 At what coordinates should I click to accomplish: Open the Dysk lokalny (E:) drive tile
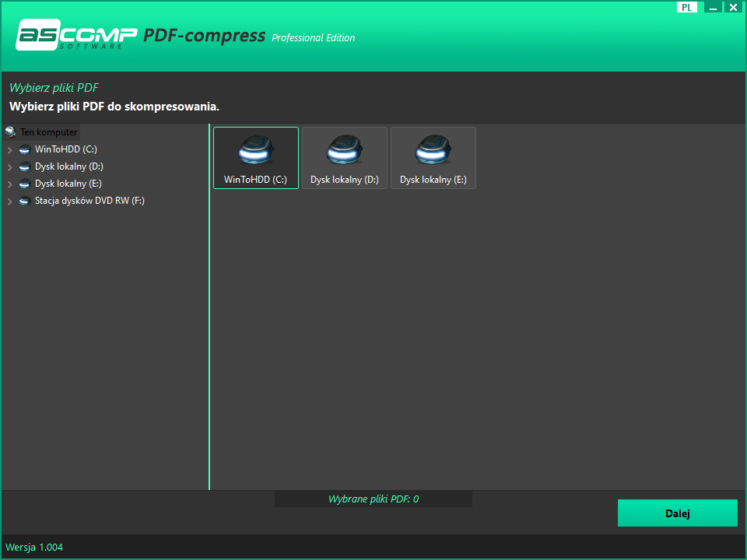click(x=433, y=158)
